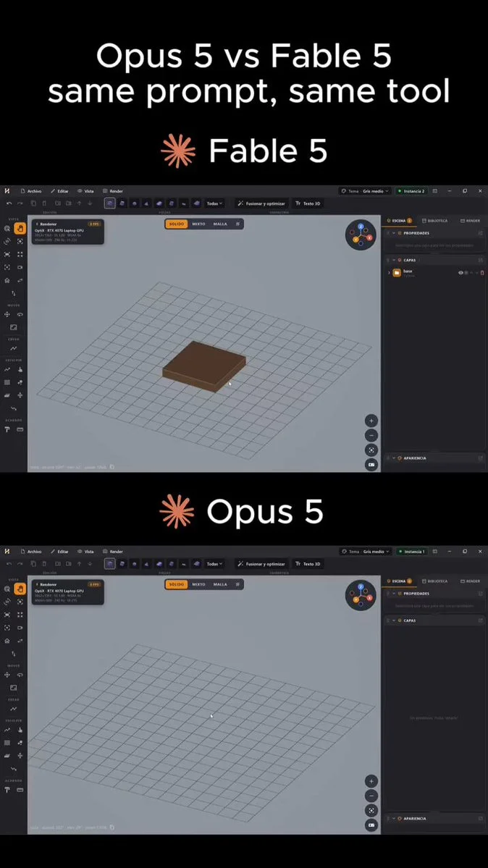The image size is (488, 868).
Task: Click the redo arrow in Fable 5 window
Action: 20,203
